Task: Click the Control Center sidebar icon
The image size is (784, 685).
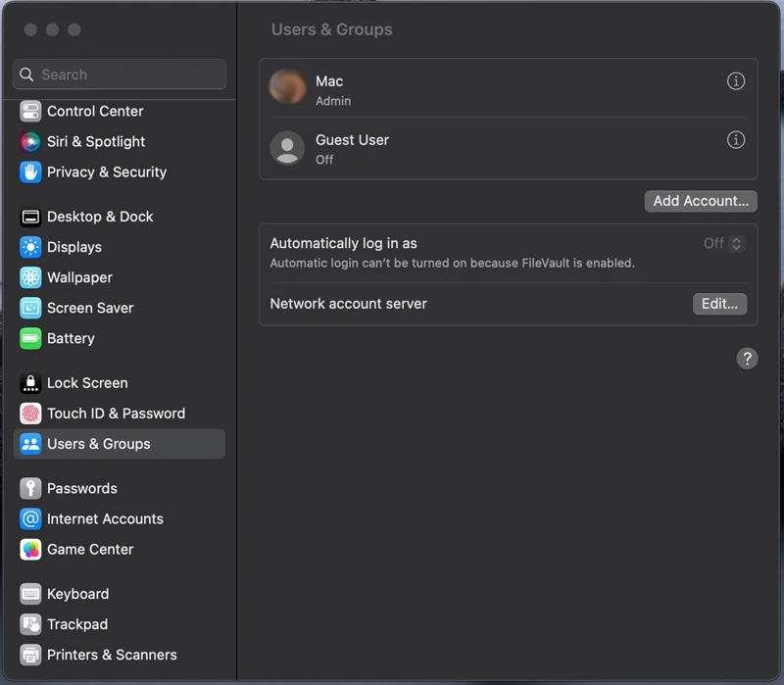Action: 30,111
